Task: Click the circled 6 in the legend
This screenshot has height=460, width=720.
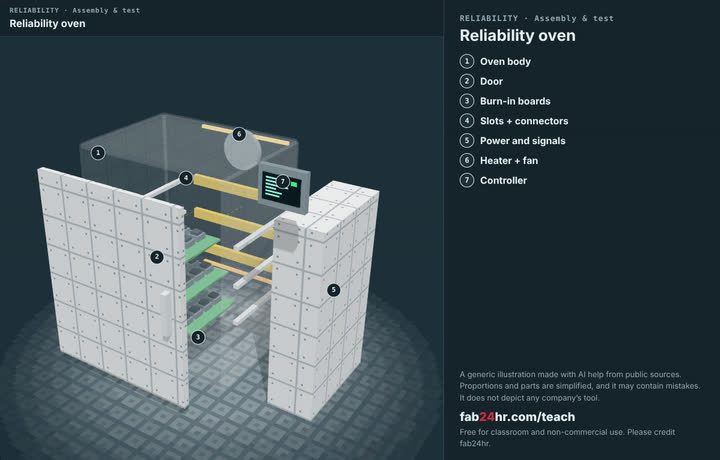Action: click(x=467, y=160)
